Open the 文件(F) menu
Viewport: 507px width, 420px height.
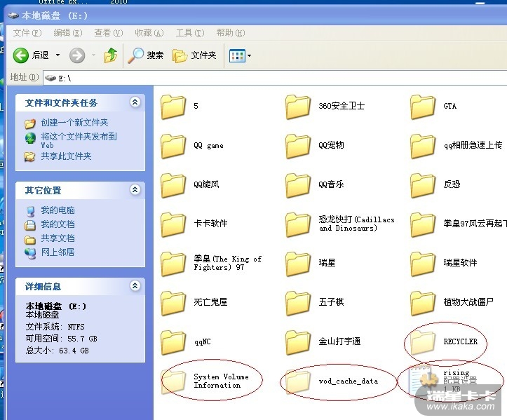(27, 33)
